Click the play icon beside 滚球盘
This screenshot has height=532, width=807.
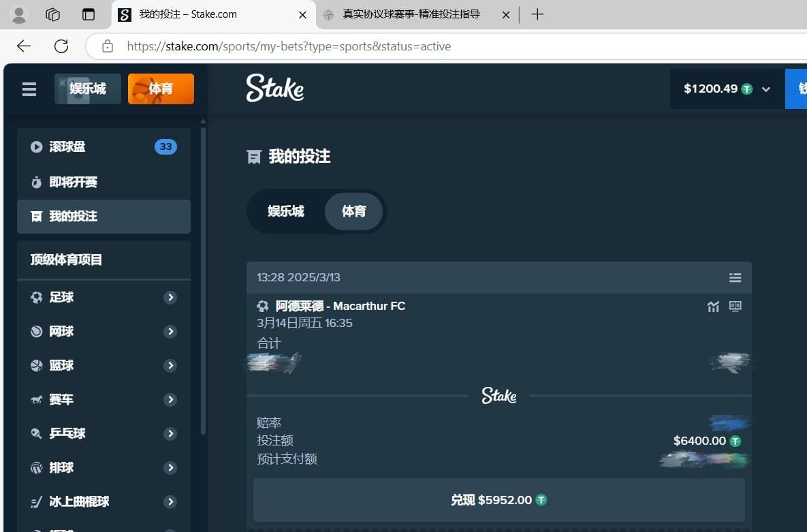pos(37,146)
